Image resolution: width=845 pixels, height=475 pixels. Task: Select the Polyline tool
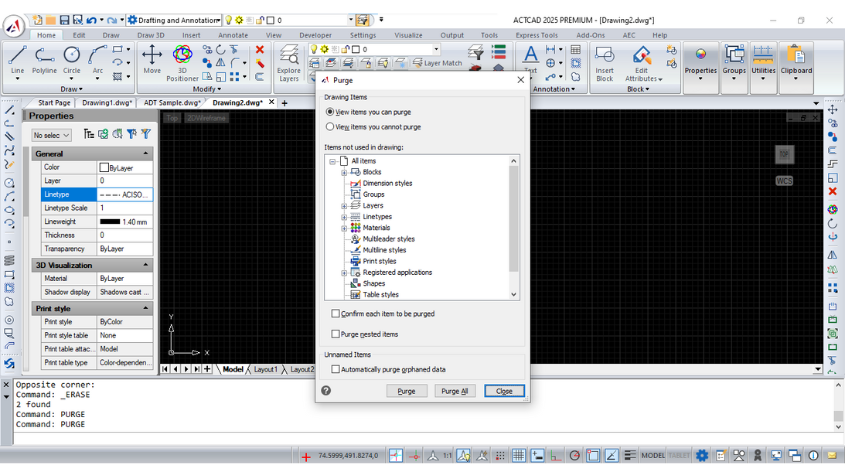tap(44, 59)
